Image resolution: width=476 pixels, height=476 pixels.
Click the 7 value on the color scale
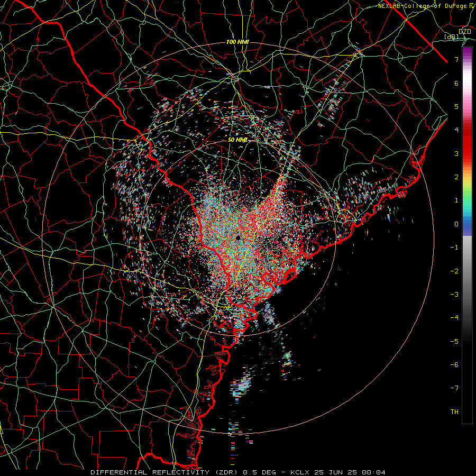coord(456,59)
